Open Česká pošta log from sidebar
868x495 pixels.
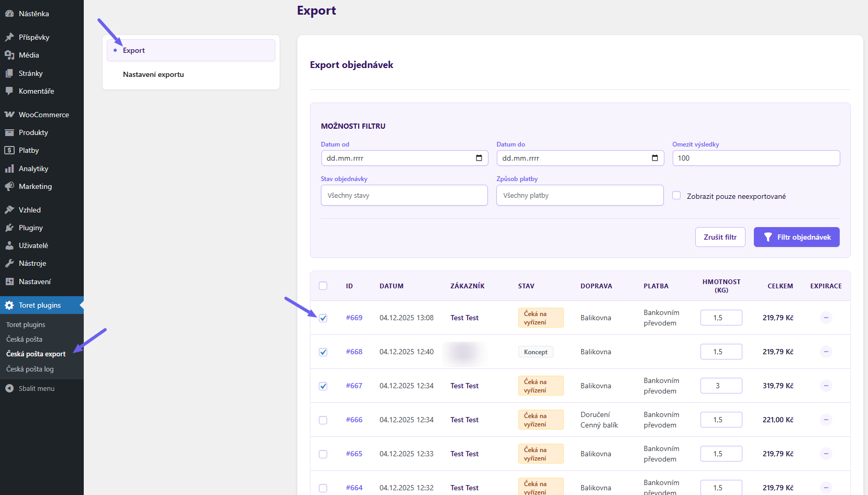29,369
